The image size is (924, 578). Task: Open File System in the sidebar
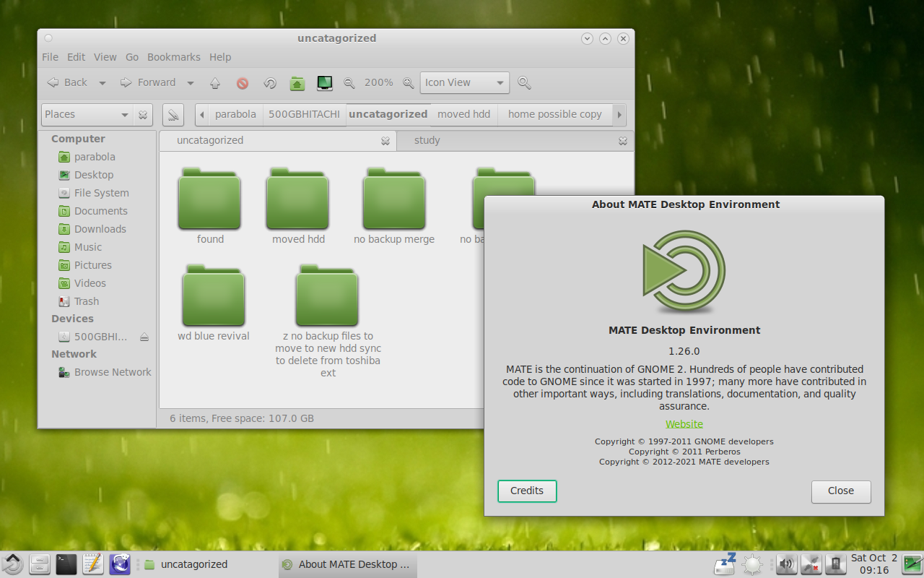tap(102, 193)
